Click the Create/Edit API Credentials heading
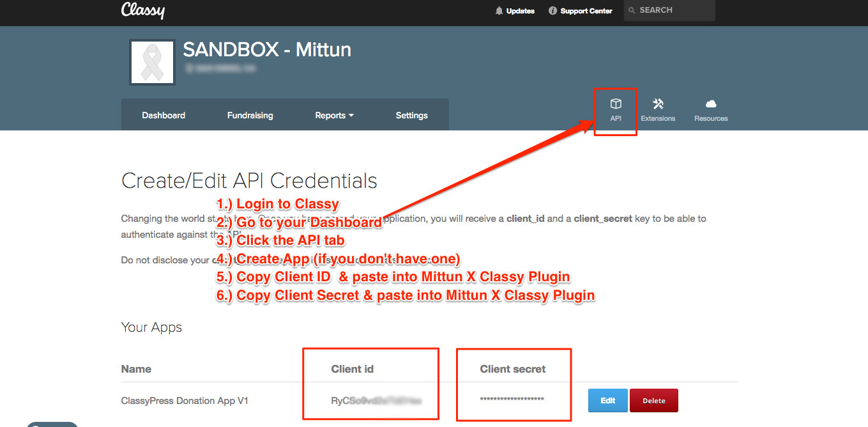Viewport: 868px width, 427px height. pyautogui.click(x=249, y=181)
